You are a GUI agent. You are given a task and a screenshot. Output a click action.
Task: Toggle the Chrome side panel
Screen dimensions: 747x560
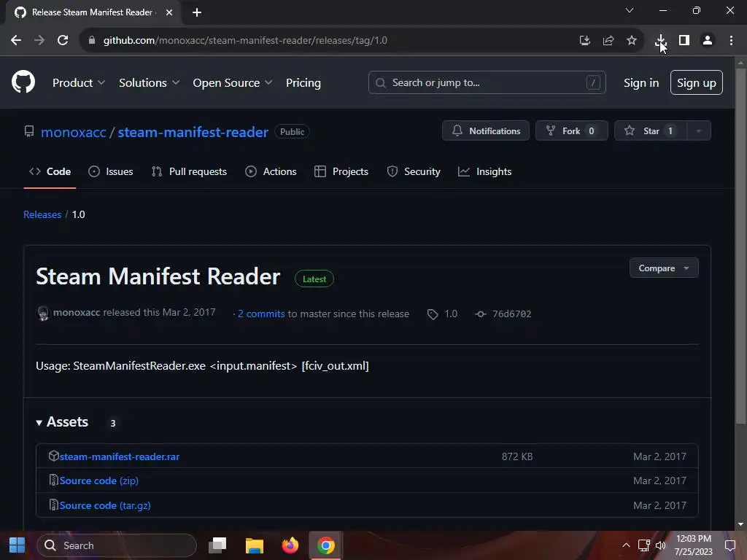[684, 41]
